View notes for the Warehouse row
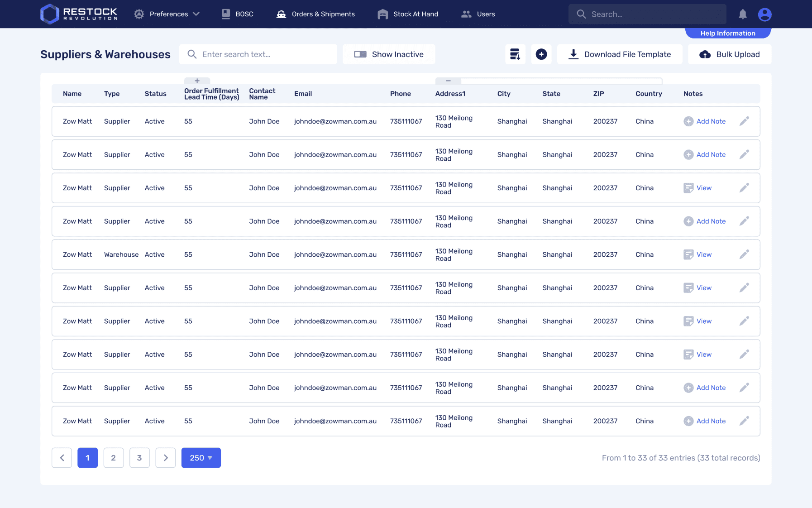Viewport: 812px width, 508px height. coord(697,254)
